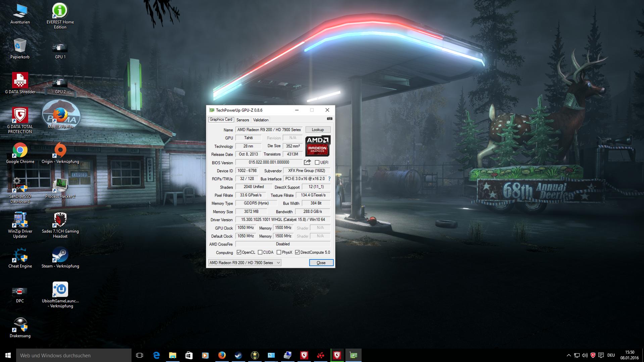Screen dimensions: 644x362
Task: Click the Firefox icon in the taskbar
Action: (222, 355)
